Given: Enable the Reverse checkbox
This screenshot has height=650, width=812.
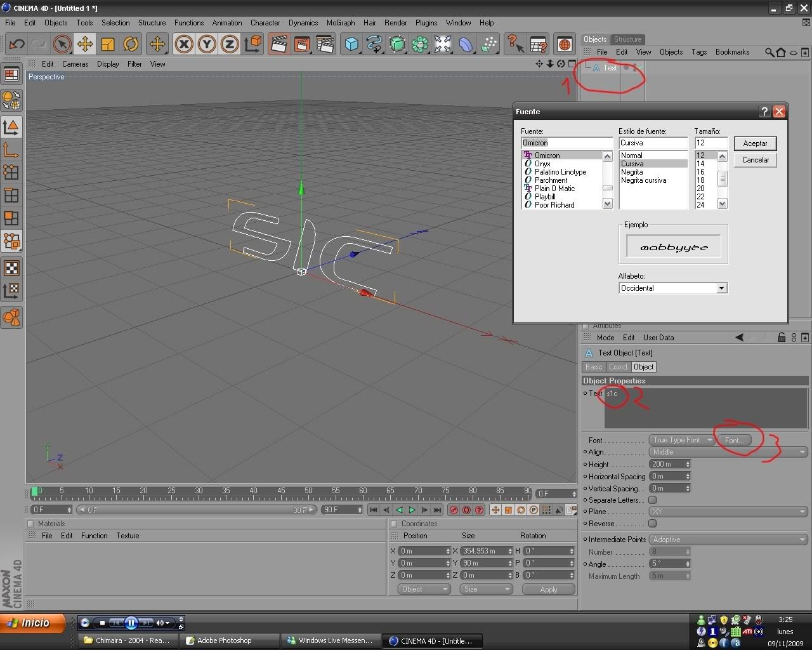Looking at the screenshot, I should pyautogui.click(x=652, y=524).
